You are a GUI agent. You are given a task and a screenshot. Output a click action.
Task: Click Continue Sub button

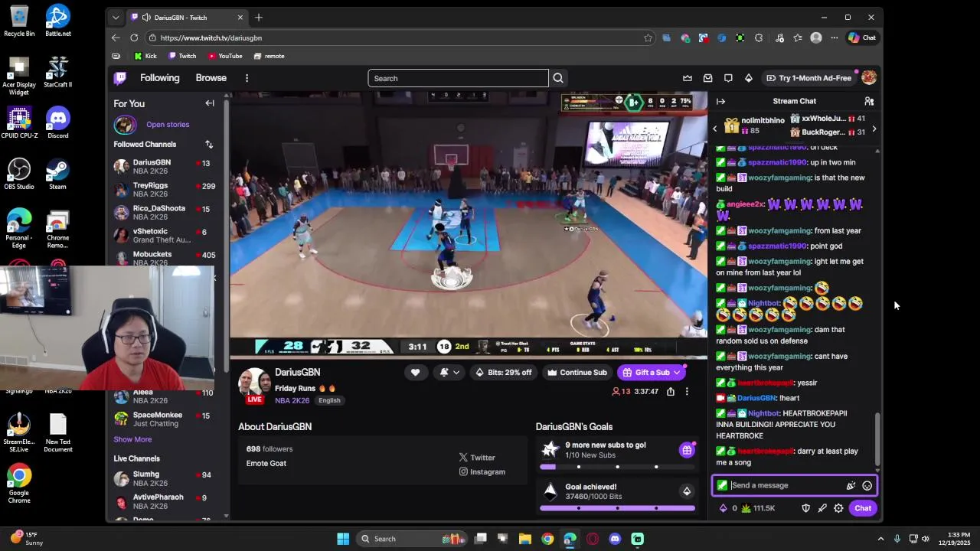577,373
